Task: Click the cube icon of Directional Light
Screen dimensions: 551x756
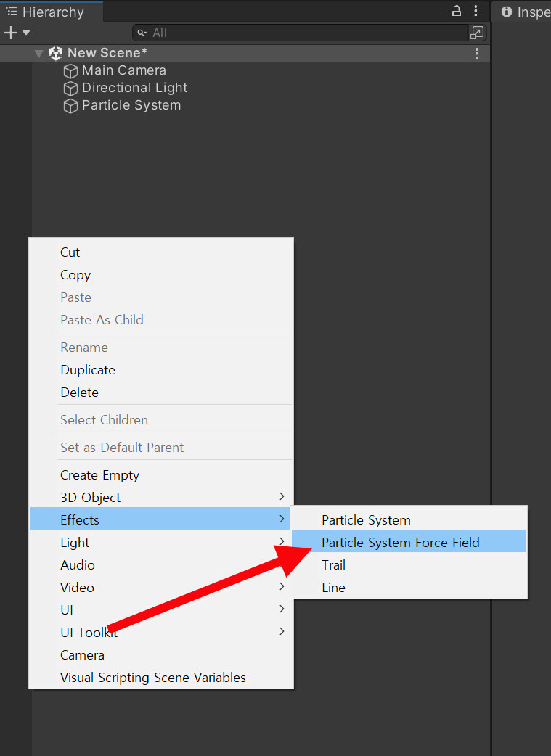Action: click(x=70, y=89)
